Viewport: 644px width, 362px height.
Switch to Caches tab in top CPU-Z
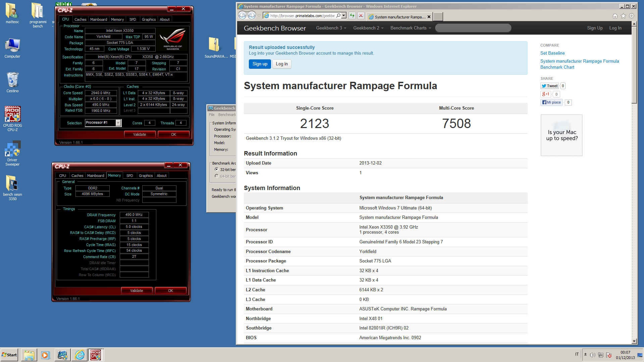(x=80, y=19)
